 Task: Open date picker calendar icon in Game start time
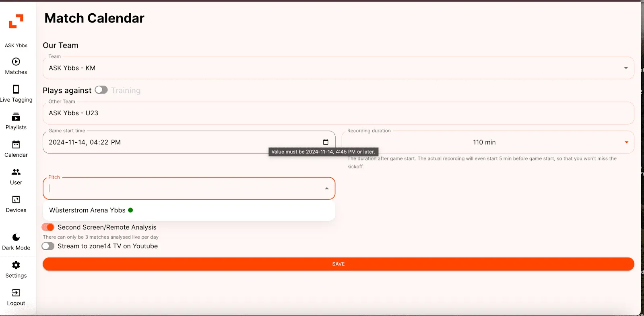pos(326,142)
